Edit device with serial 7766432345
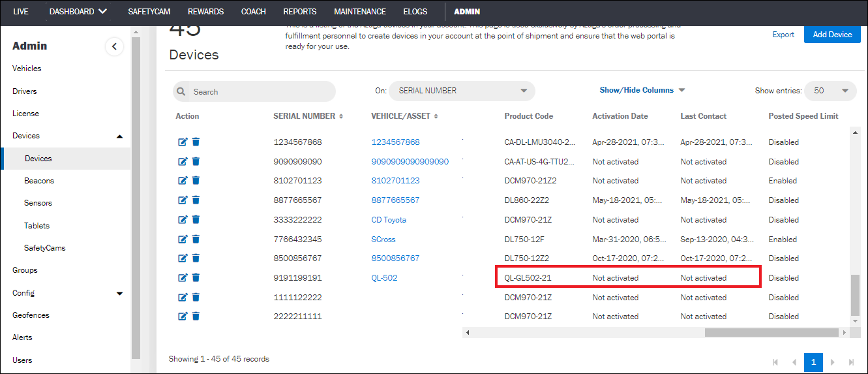The width and height of the screenshot is (868, 374). 183,239
